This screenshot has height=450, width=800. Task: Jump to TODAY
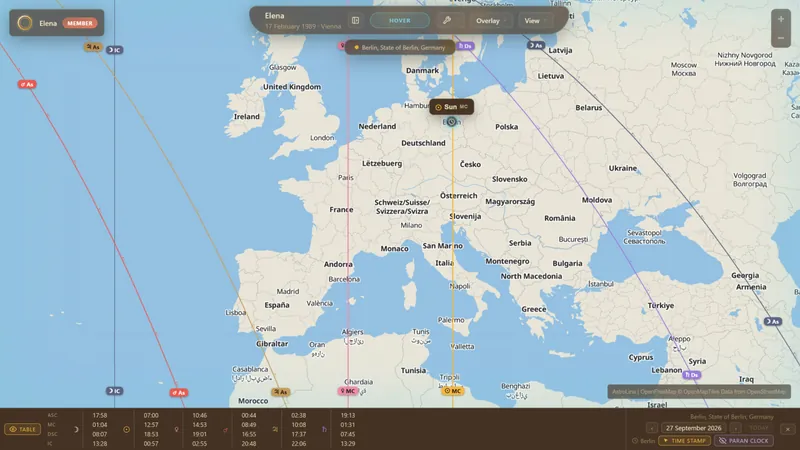coord(759,428)
